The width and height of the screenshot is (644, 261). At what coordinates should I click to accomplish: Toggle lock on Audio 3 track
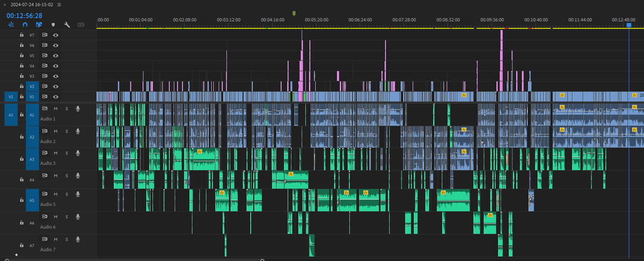pyautogui.click(x=21, y=160)
